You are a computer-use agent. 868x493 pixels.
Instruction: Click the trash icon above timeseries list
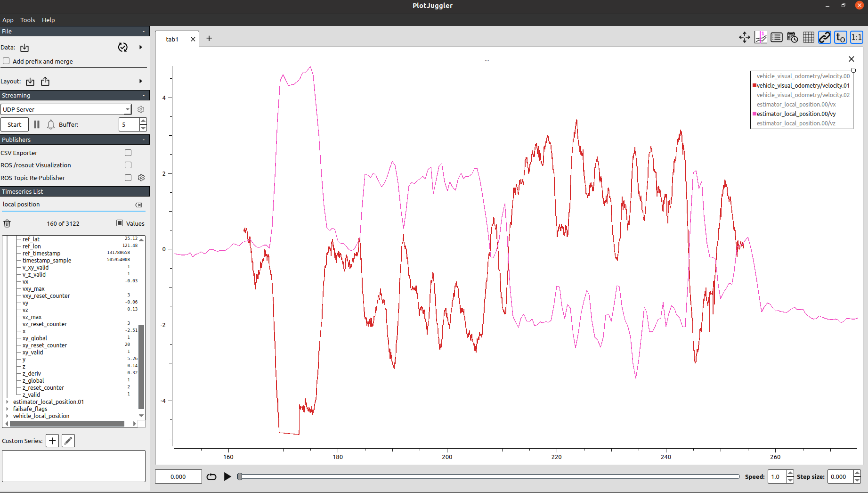click(x=7, y=223)
